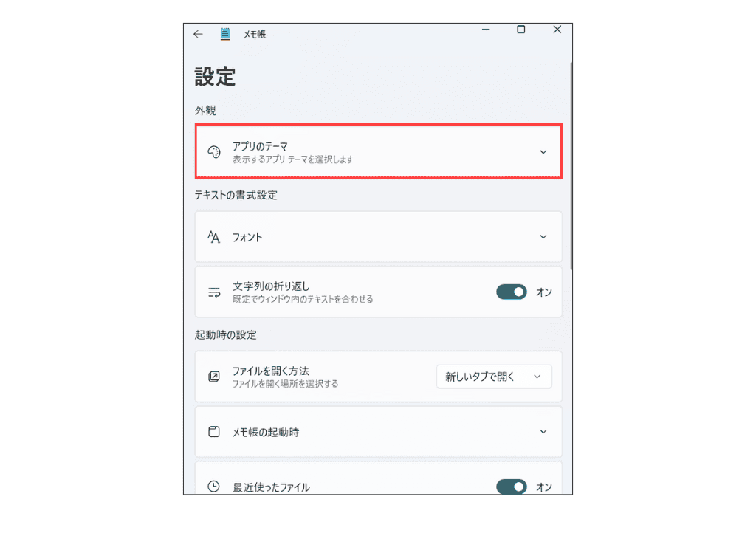Click the フォント row label
756x550 pixels.
[247, 237]
